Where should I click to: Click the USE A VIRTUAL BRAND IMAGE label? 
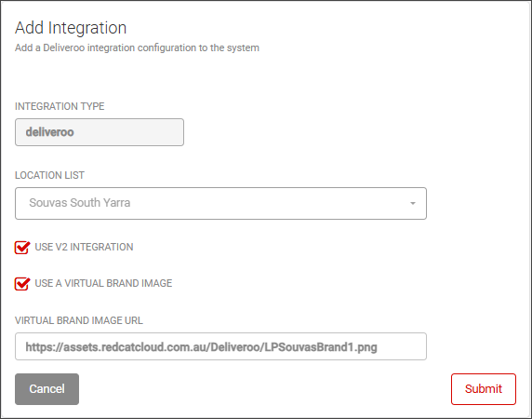[103, 283]
